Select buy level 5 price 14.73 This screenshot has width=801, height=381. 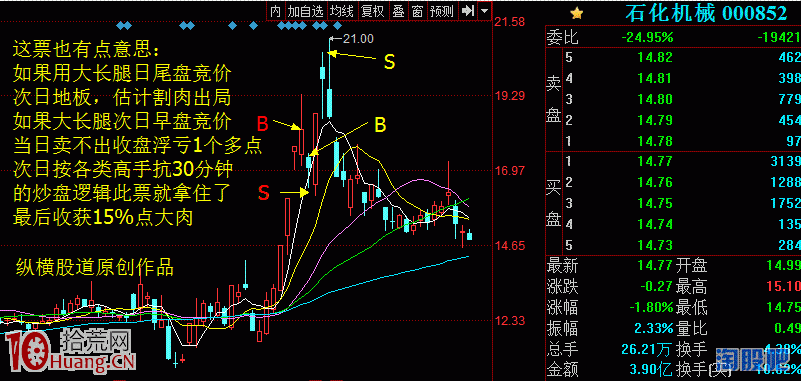coord(654,245)
